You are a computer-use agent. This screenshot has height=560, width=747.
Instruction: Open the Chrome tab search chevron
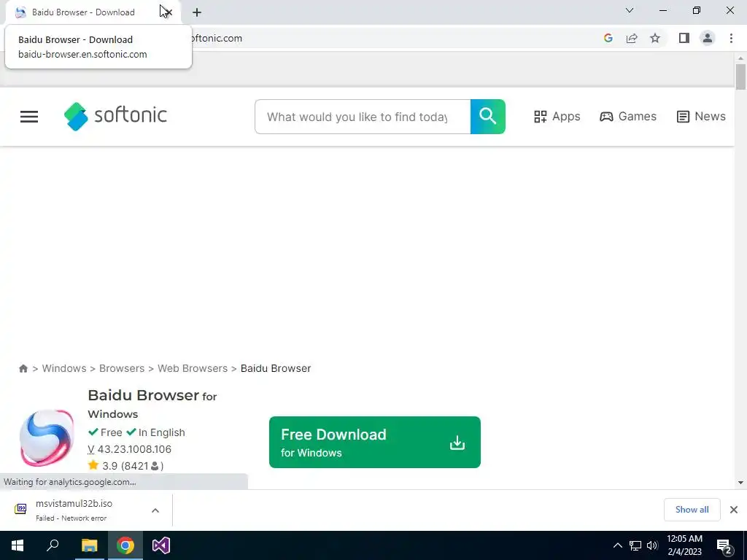[x=630, y=10]
